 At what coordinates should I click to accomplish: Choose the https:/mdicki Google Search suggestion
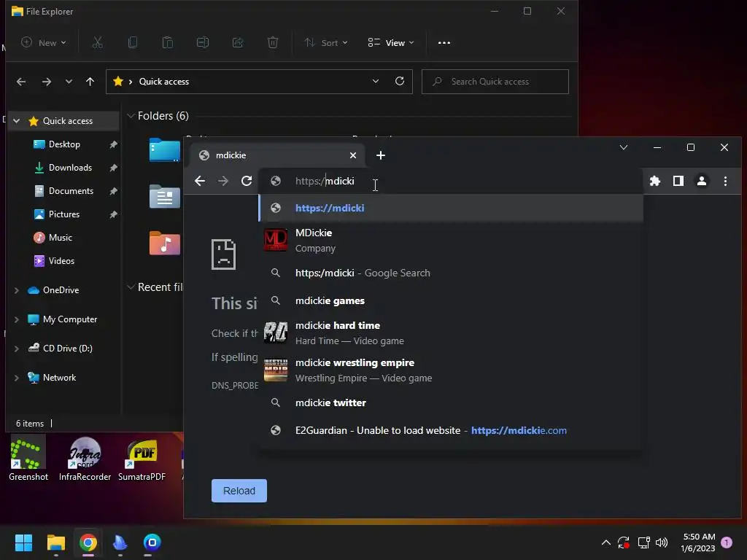coord(451,273)
